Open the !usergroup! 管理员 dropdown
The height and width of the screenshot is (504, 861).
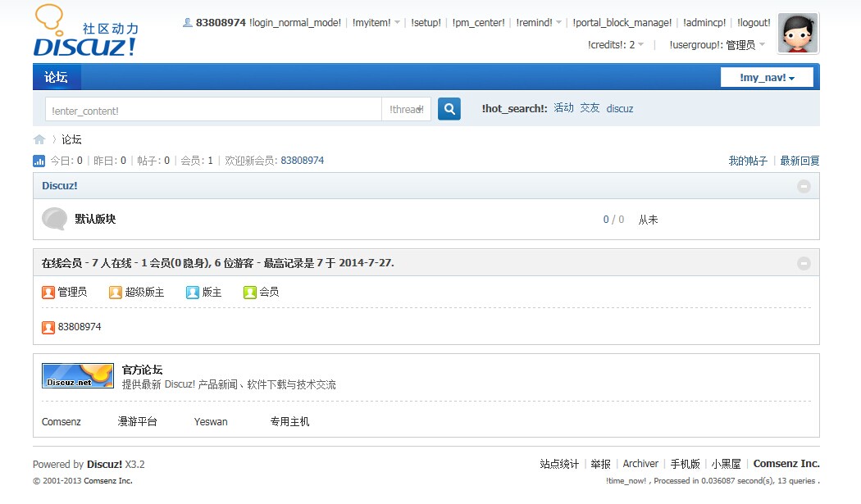pos(716,44)
